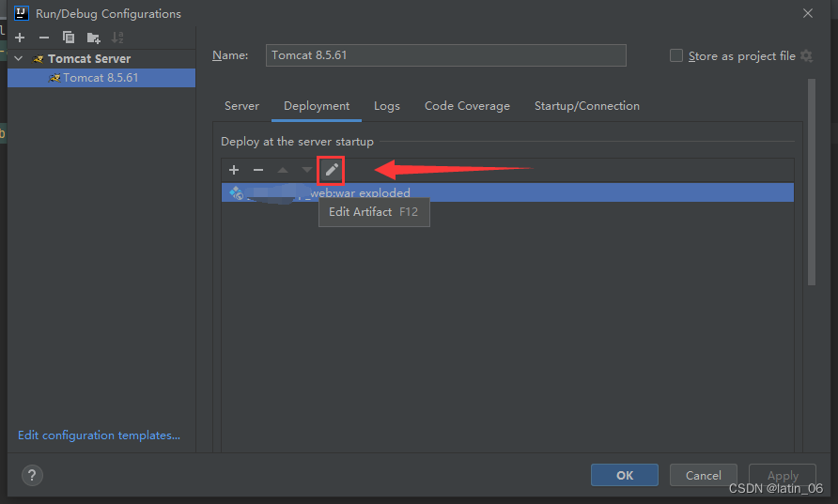Switch to the Deployment tab
Image resolution: width=838 pixels, height=504 pixels.
tap(317, 106)
